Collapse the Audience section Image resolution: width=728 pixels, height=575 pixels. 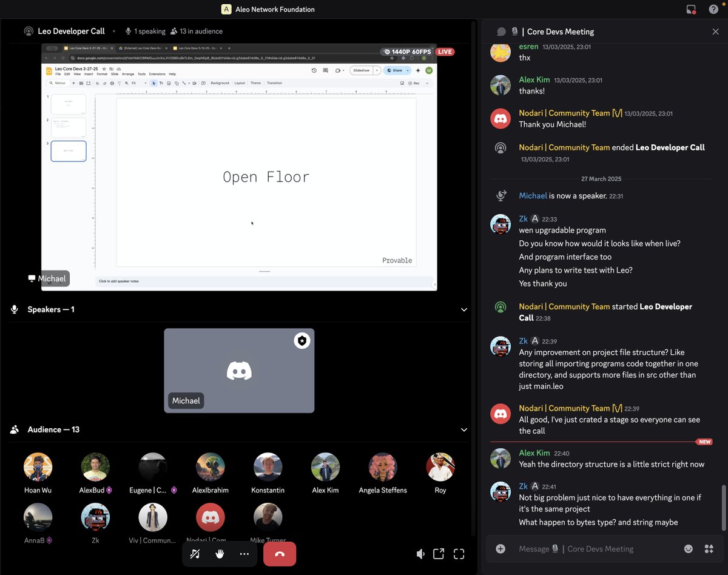[464, 429]
